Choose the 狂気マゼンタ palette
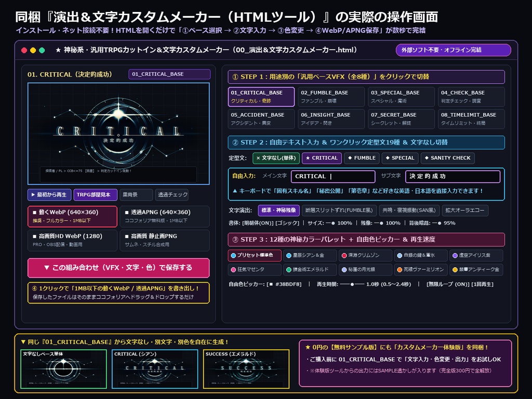The image size is (532, 399). click(x=255, y=270)
